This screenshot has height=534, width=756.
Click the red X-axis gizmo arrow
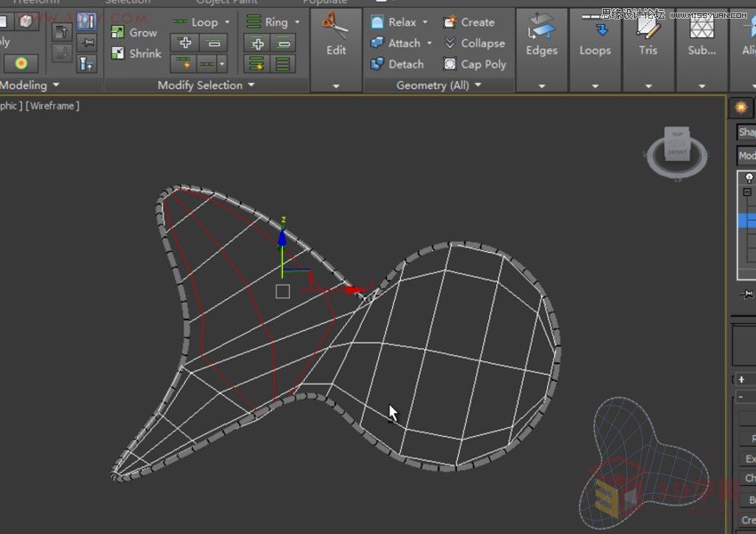pos(356,290)
